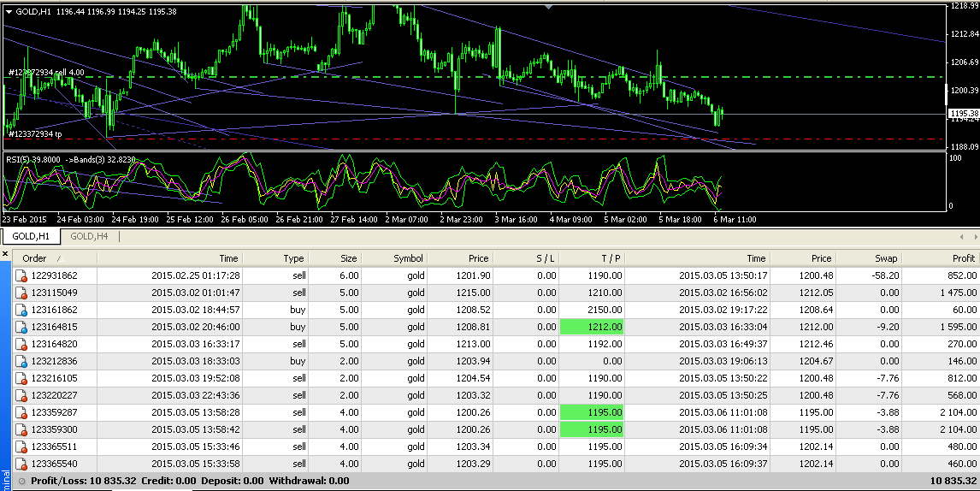The image size is (980, 491).
Task: Select the swap value -9.20
Action: [x=888, y=327]
